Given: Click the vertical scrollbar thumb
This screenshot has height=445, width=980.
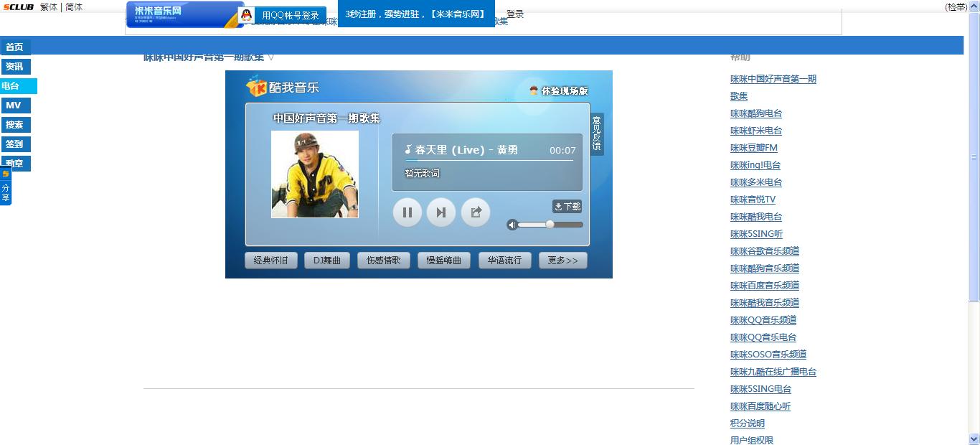Looking at the screenshot, I should coord(974,156).
